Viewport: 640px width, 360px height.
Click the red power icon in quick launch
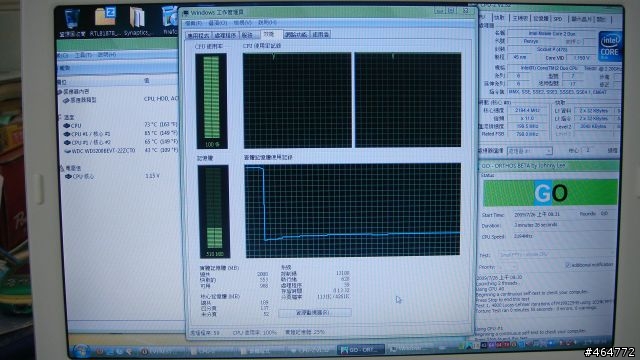(x=99, y=351)
